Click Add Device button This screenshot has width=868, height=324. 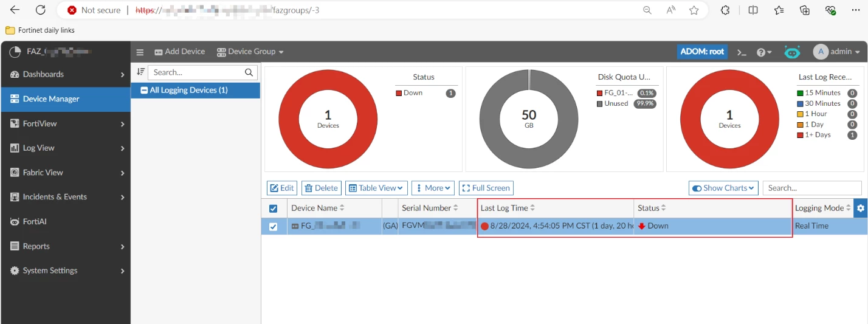coord(180,52)
